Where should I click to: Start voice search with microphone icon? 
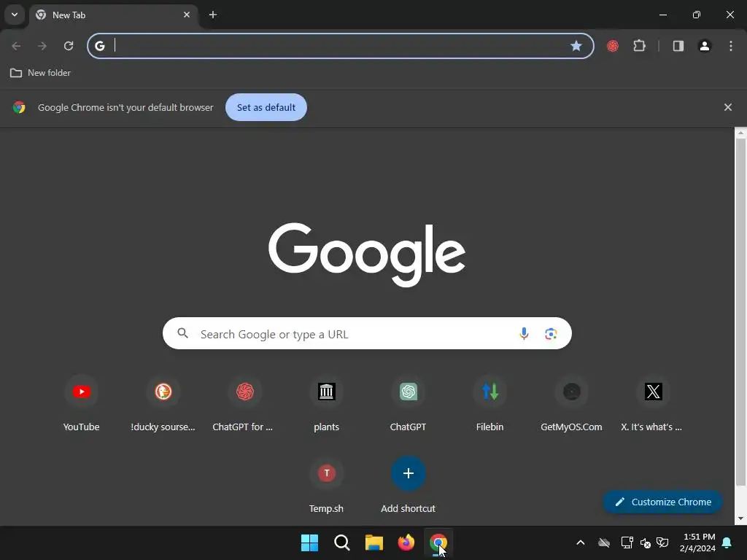click(x=524, y=333)
